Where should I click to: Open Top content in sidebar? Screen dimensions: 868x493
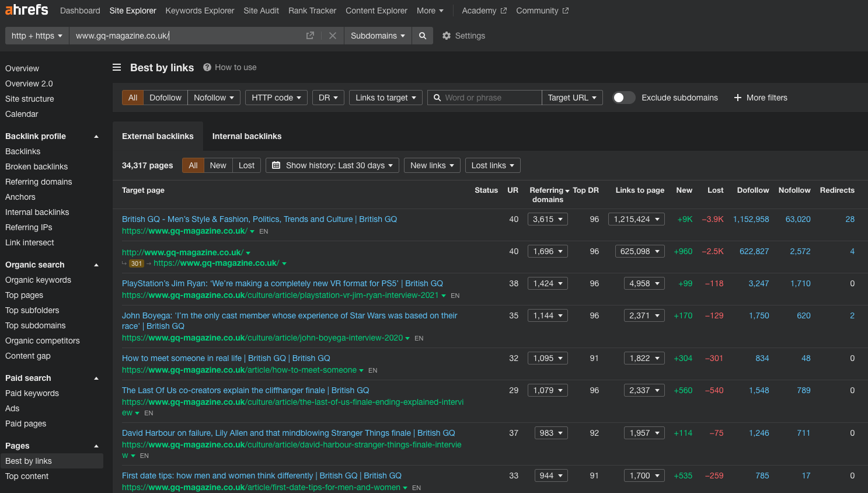point(27,476)
